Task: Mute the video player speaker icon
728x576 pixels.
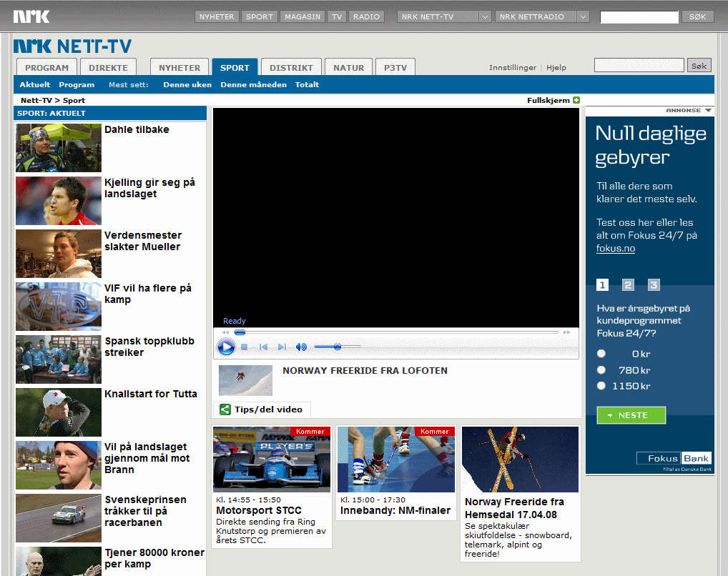Action: [x=301, y=347]
